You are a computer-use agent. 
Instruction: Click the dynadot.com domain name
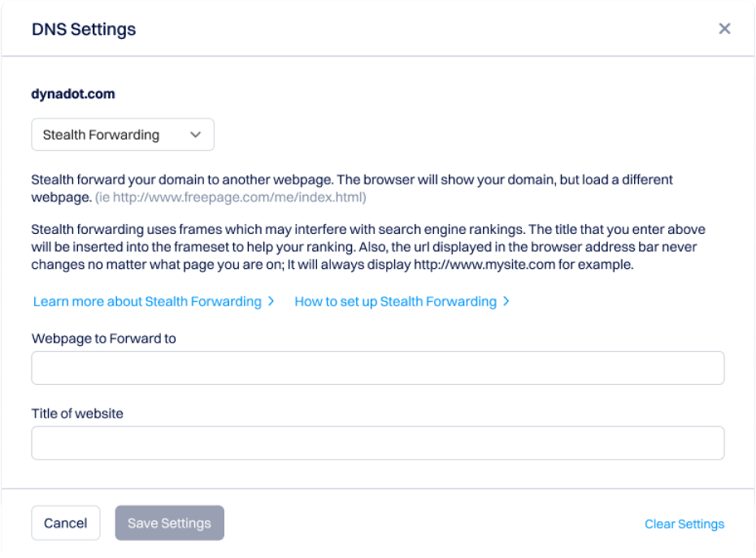[x=73, y=94]
